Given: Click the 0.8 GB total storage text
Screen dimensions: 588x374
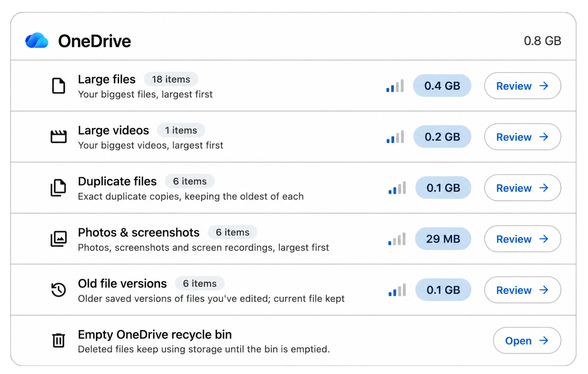Looking at the screenshot, I should [x=542, y=41].
